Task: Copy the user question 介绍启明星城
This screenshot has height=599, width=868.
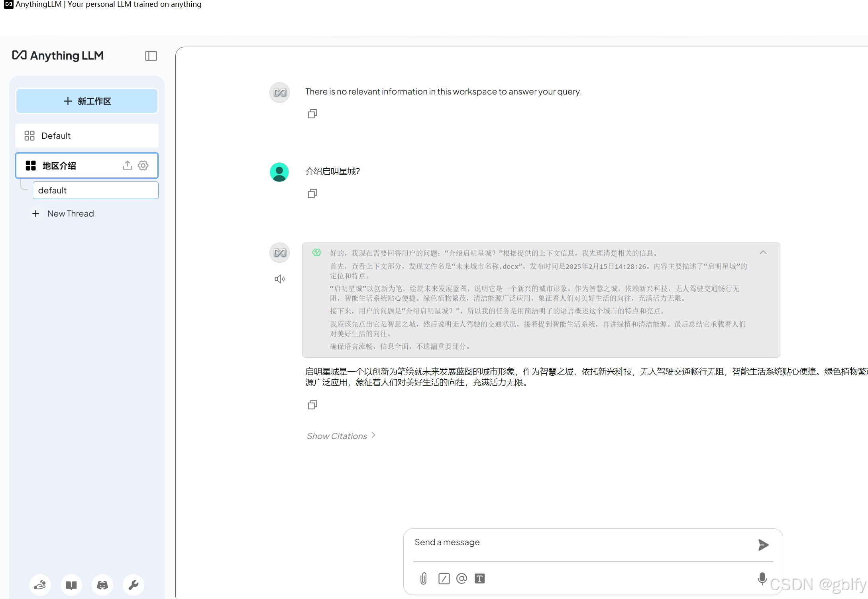Action: [312, 194]
